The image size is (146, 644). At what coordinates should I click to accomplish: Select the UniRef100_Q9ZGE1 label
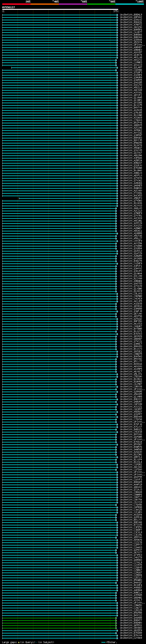[x=131, y=352]
